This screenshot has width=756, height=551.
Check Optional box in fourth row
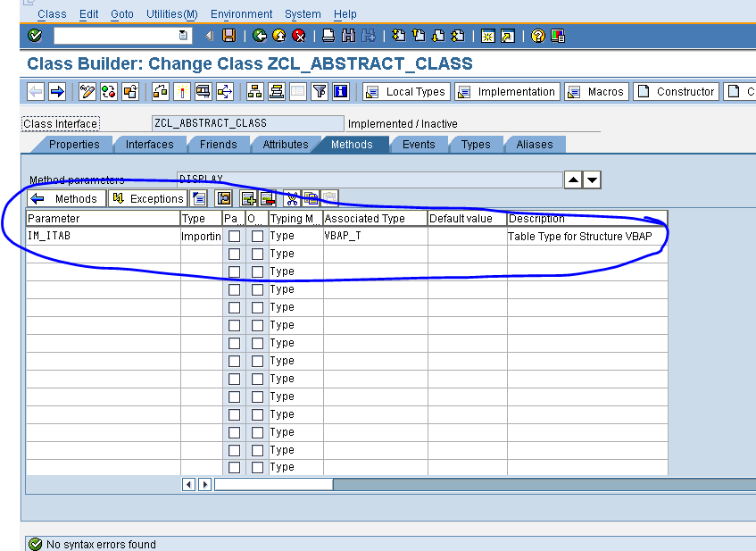[257, 289]
